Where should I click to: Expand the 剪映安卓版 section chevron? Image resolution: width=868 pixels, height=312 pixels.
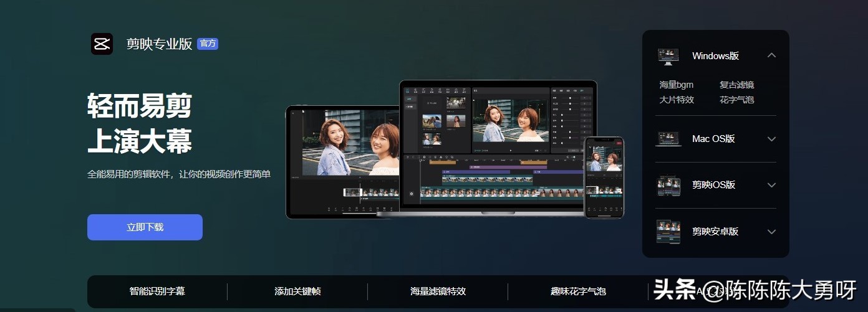pos(771,232)
